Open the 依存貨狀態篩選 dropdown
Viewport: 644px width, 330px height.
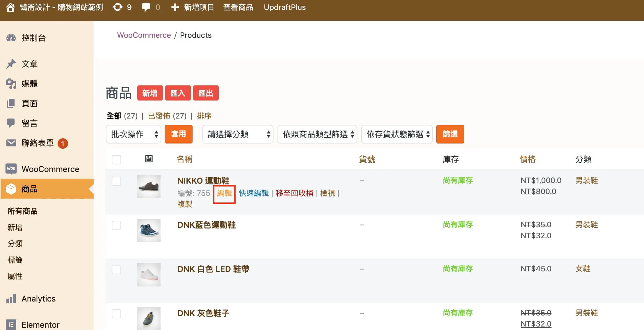point(397,134)
